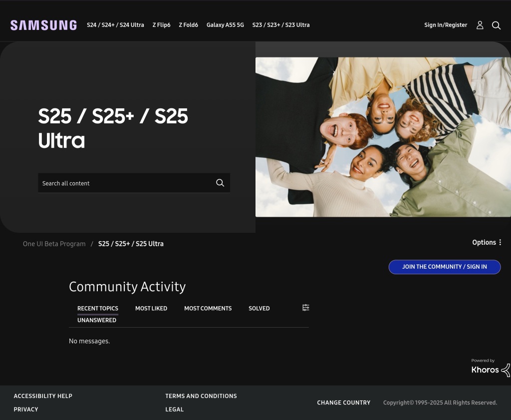Click the search box magnifier icon
511x420 pixels.
[220, 183]
